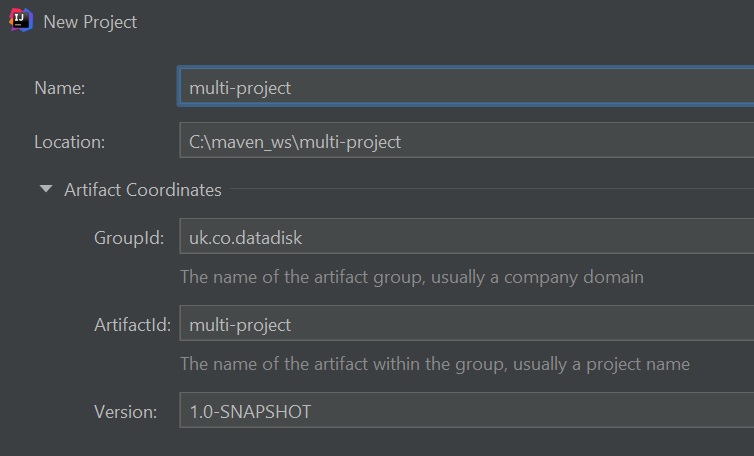The width and height of the screenshot is (754, 456).
Task: Click empty title bar area
Action: (450, 21)
